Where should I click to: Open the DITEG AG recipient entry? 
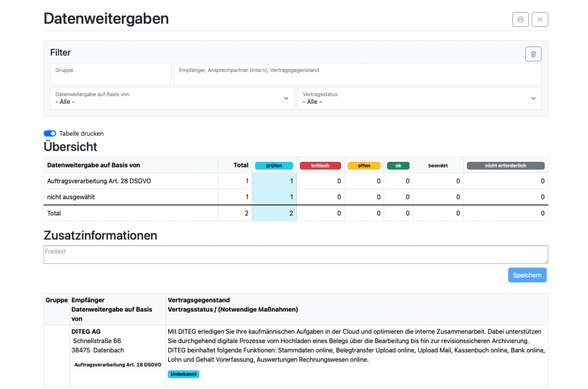click(86, 332)
